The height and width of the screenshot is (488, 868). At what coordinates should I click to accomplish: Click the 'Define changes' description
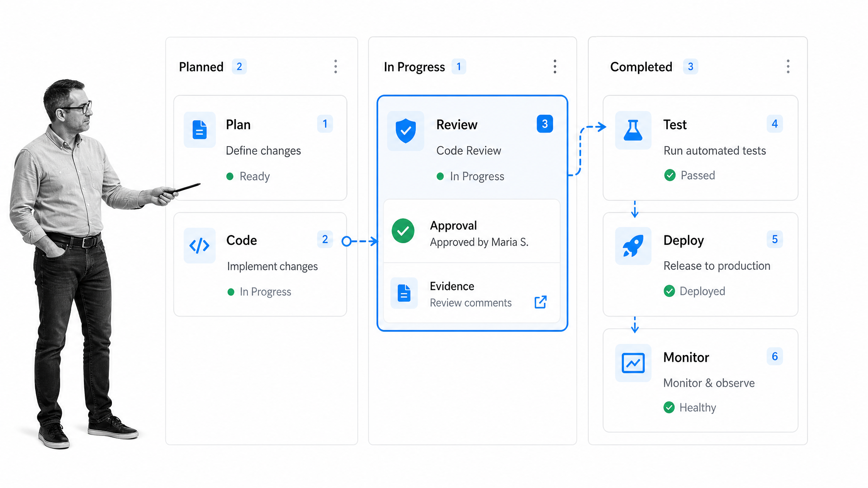click(x=264, y=151)
